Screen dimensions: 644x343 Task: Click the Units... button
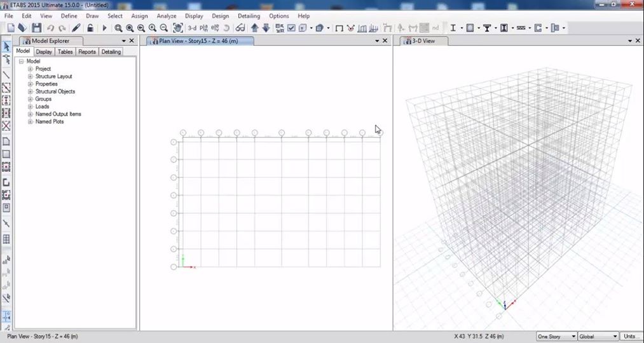pyautogui.click(x=632, y=337)
